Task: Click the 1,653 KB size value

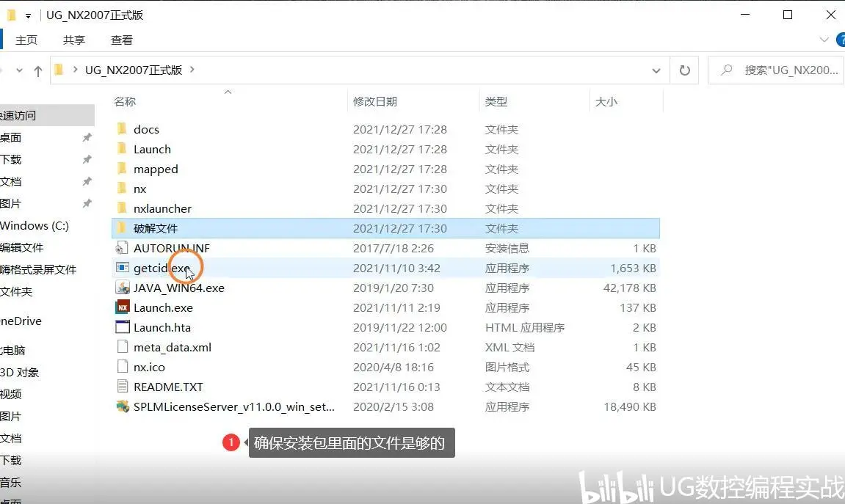Action: click(633, 269)
